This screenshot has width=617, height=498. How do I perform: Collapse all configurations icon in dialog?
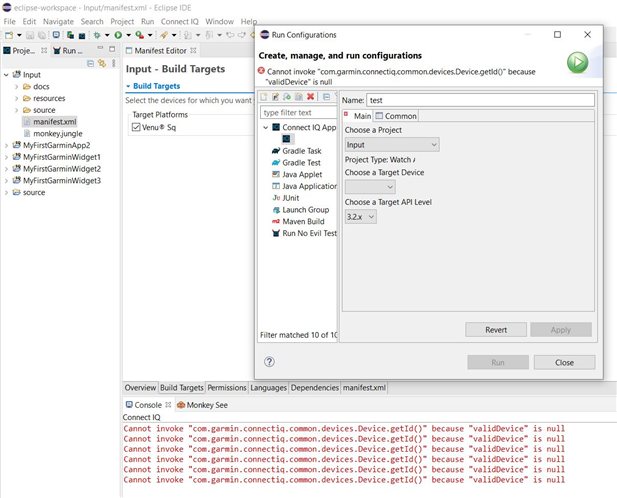(x=326, y=97)
